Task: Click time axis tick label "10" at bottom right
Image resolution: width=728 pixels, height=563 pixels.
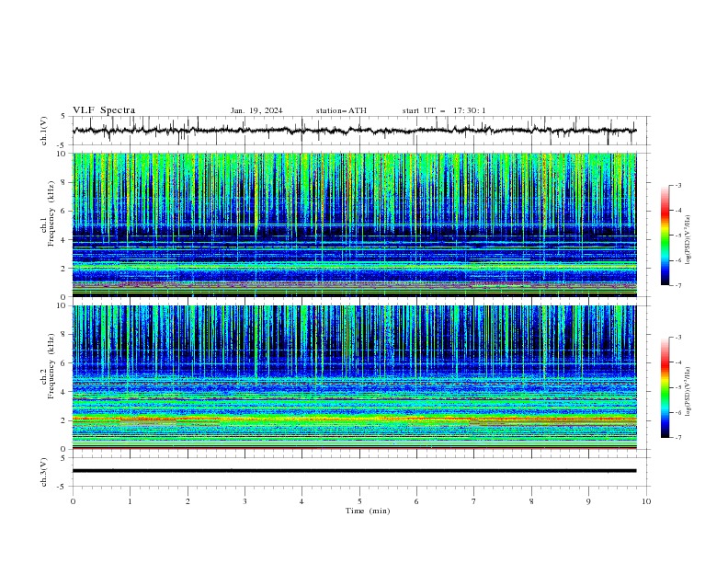Action: (x=646, y=501)
